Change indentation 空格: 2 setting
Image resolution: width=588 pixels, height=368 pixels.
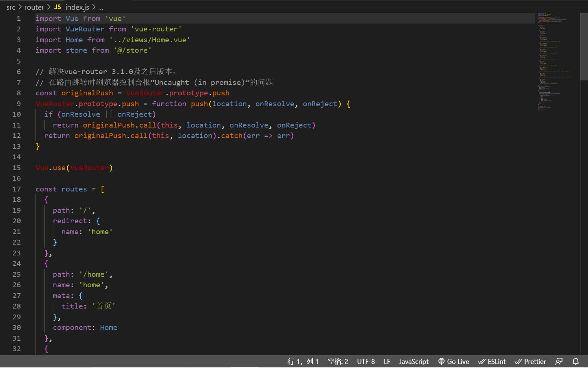[x=338, y=361]
